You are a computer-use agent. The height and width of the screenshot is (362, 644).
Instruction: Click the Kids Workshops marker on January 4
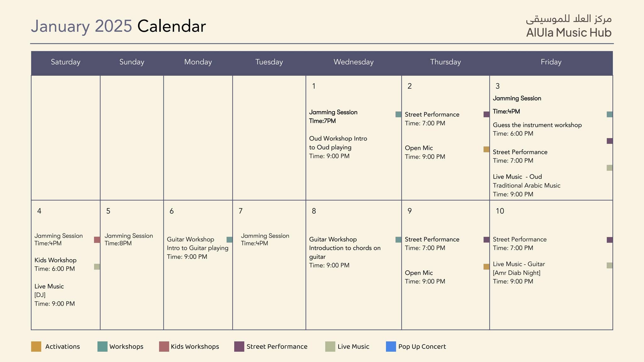(x=97, y=239)
